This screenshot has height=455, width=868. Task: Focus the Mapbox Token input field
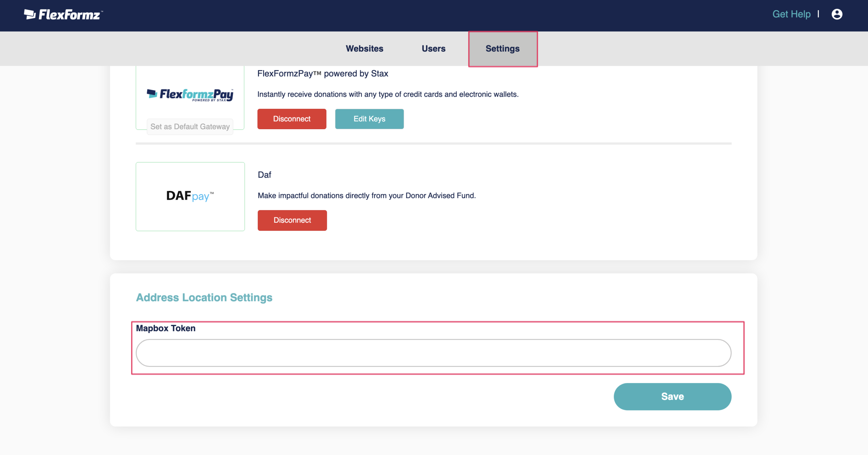[x=433, y=353]
